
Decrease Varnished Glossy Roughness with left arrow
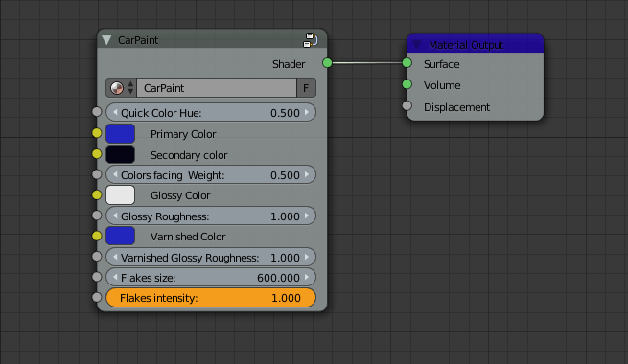click(x=115, y=258)
